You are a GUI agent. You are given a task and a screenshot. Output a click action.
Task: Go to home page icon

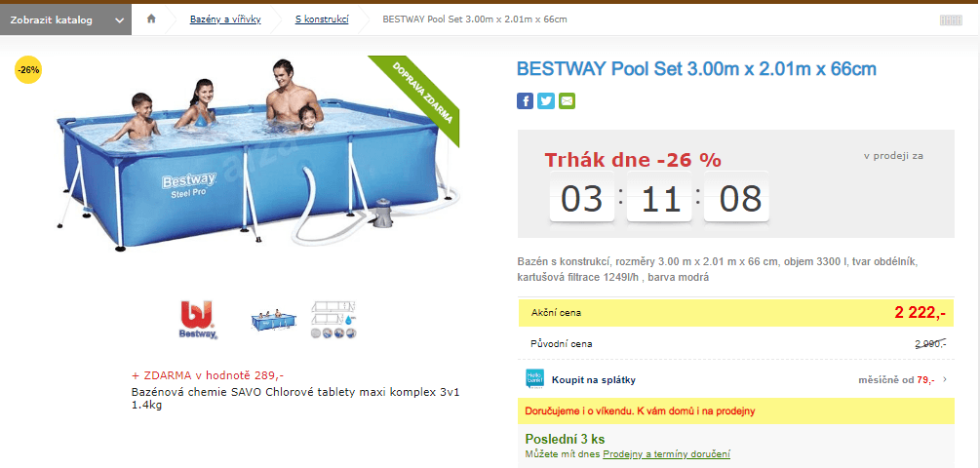(x=151, y=19)
